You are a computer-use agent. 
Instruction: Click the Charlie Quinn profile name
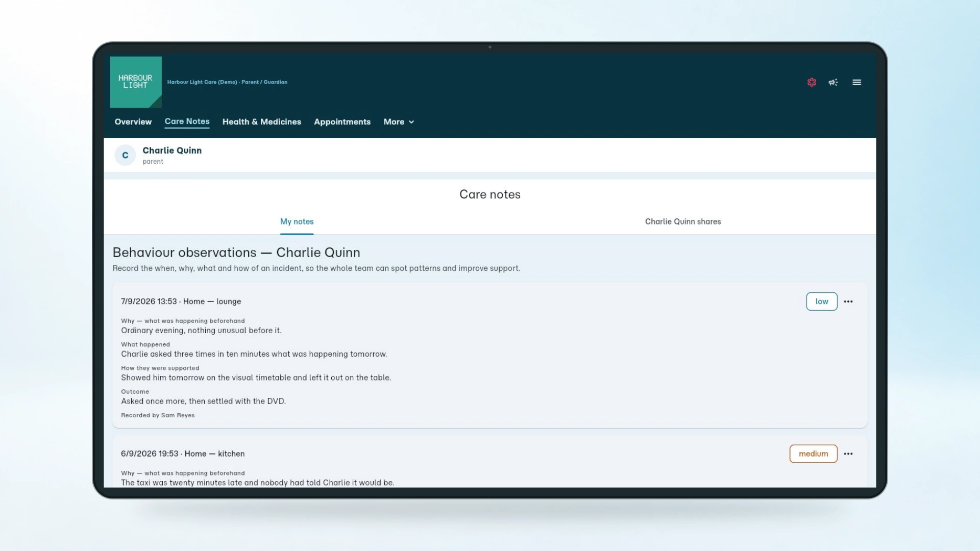(x=172, y=151)
